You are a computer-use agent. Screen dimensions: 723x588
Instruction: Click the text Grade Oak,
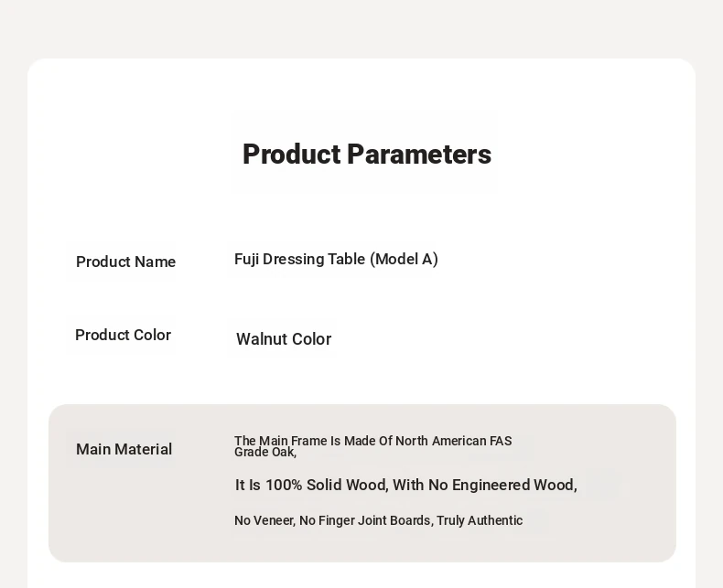click(265, 453)
